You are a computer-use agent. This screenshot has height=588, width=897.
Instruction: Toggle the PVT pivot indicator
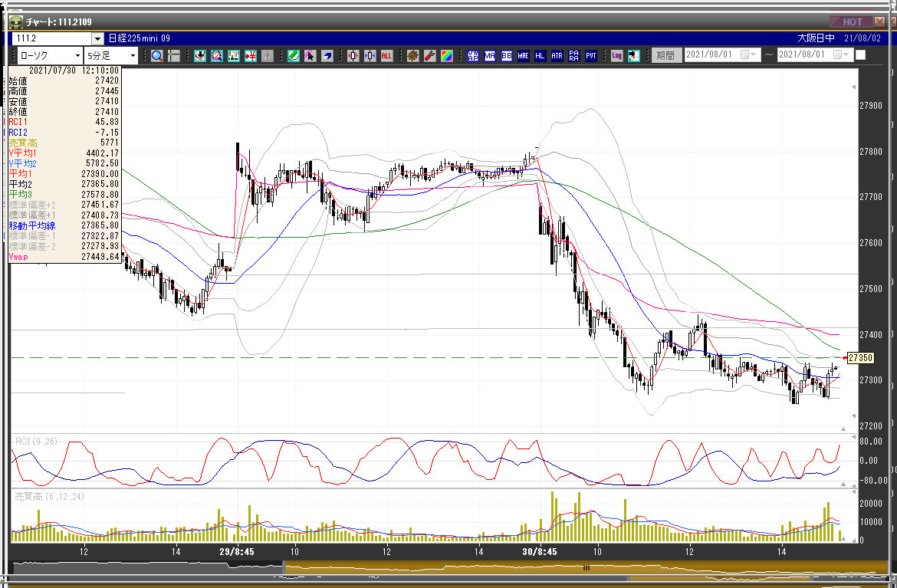[x=591, y=55]
